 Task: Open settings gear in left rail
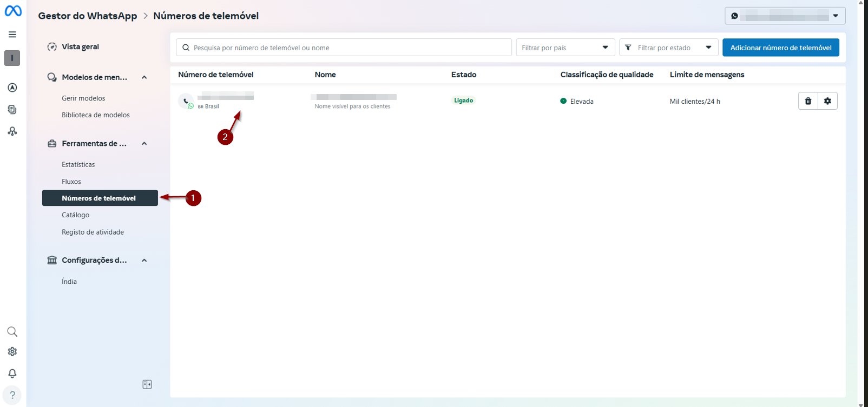pos(12,352)
